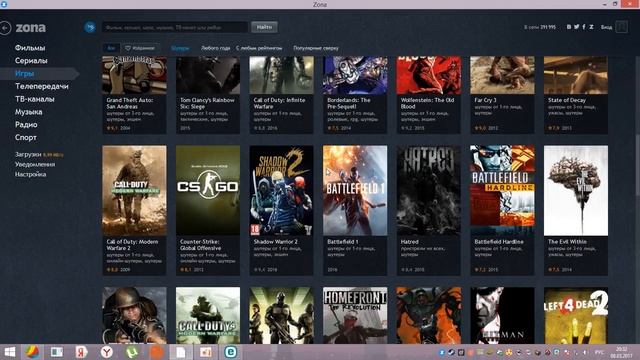This screenshot has height=360, width=640.
Task: Open the Радио section
Action: pyautogui.click(x=26, y=124)
